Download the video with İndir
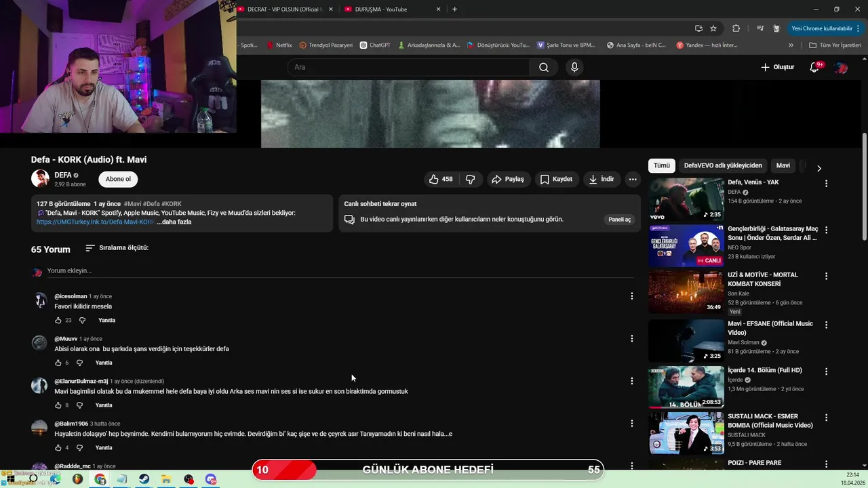Screen dimensions: 868x488 (x=601, y=179)
